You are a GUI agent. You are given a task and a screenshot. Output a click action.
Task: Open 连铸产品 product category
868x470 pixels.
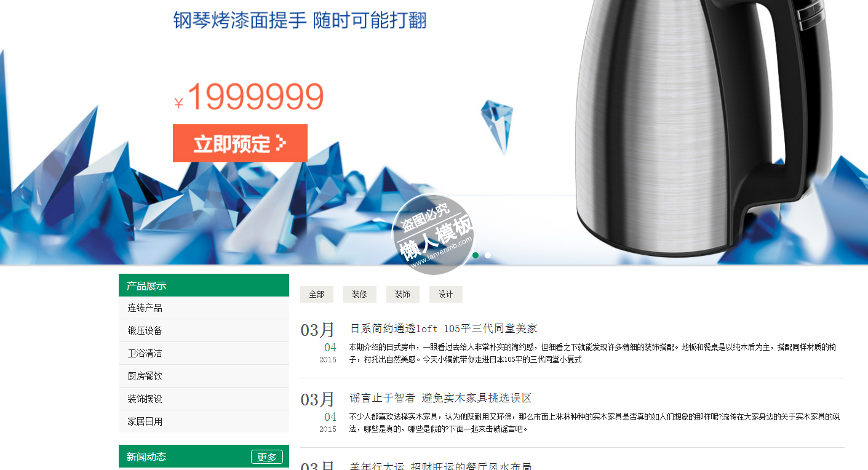pyautogui.click(x=204, y=308)
